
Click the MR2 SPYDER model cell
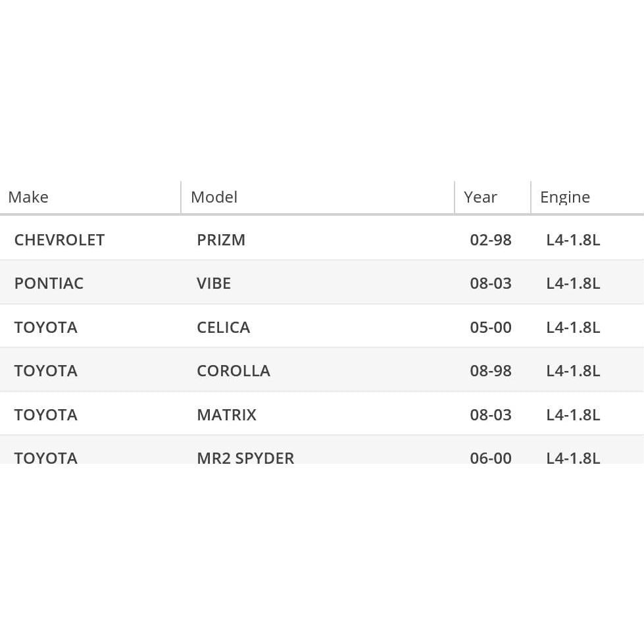click(x=245, y=457)
